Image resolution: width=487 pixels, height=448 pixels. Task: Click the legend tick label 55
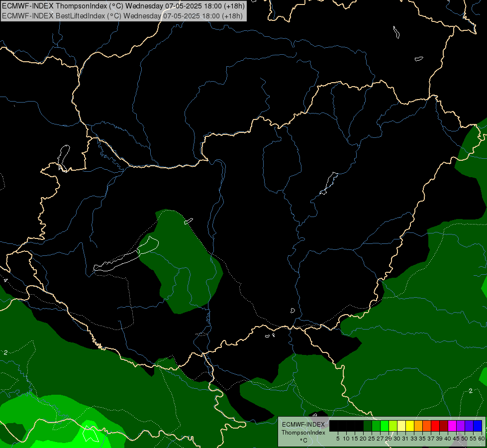tap(473, 439)
